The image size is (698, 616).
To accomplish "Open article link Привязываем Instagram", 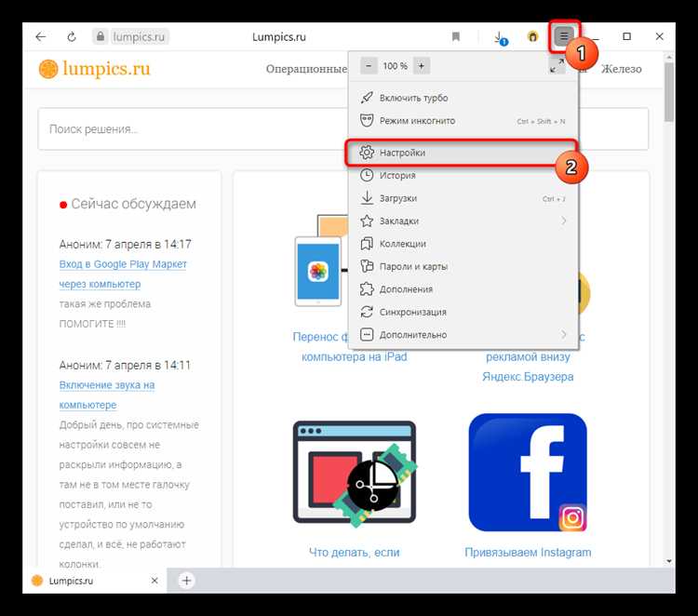I will [528, 552].
